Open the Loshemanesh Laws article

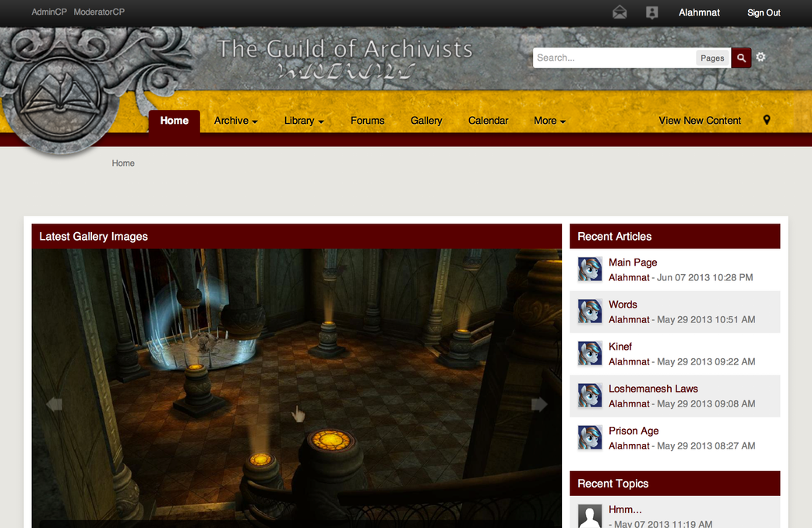653,389
